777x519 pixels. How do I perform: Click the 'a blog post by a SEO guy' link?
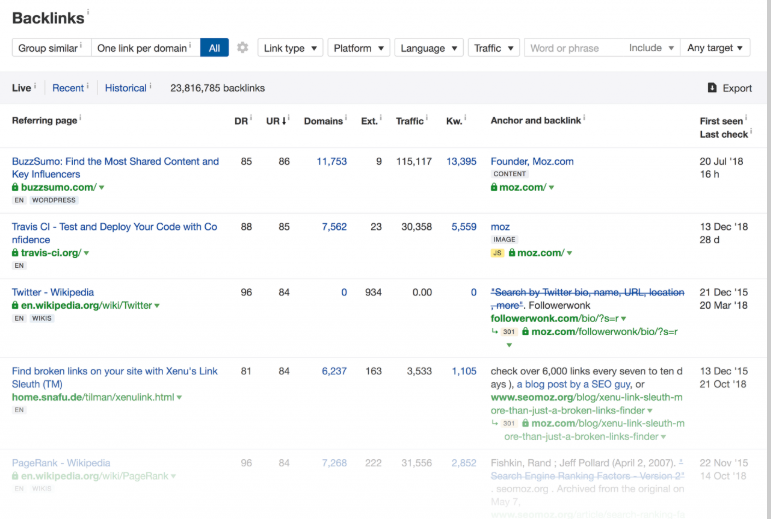point(573,384)
